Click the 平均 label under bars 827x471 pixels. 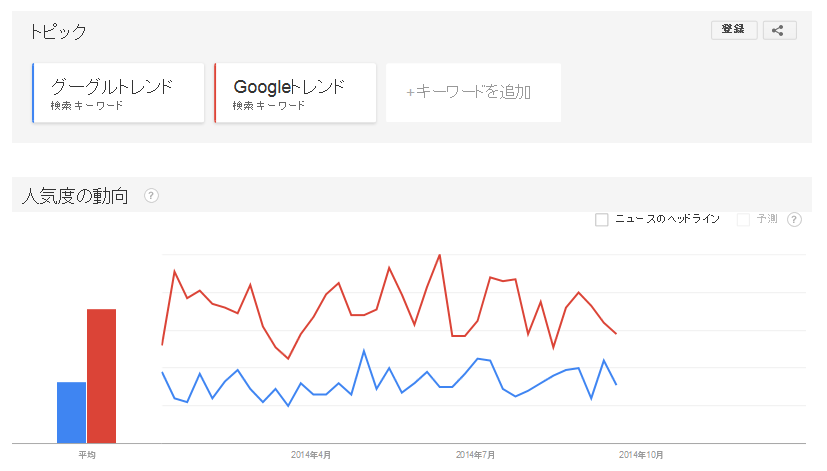click(86, 455)
